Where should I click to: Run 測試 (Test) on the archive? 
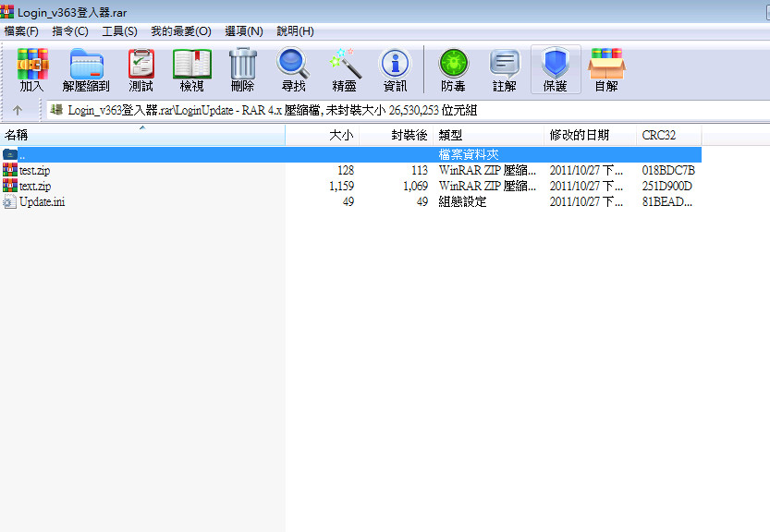(x=141, y=69)
